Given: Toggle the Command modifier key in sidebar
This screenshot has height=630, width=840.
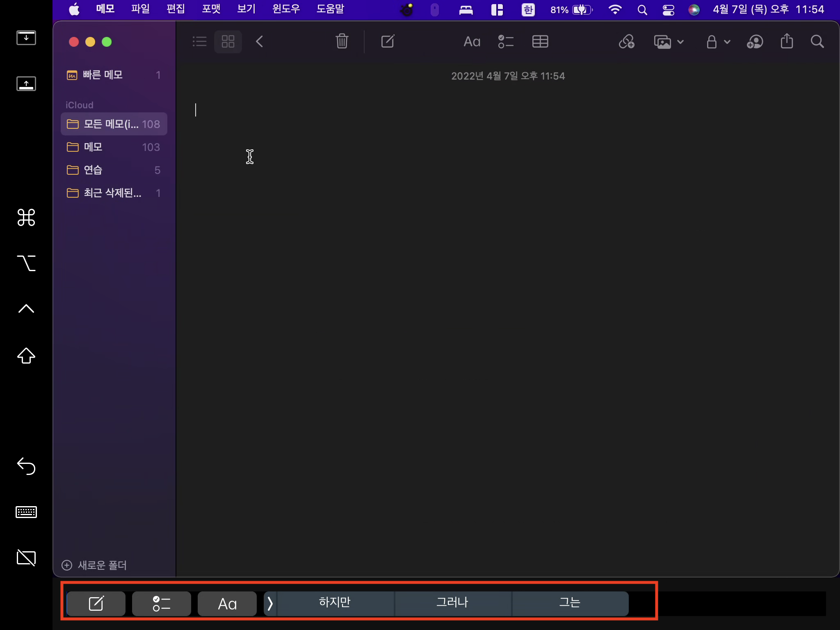Looking at the screenshot, I should coord(26,217).
